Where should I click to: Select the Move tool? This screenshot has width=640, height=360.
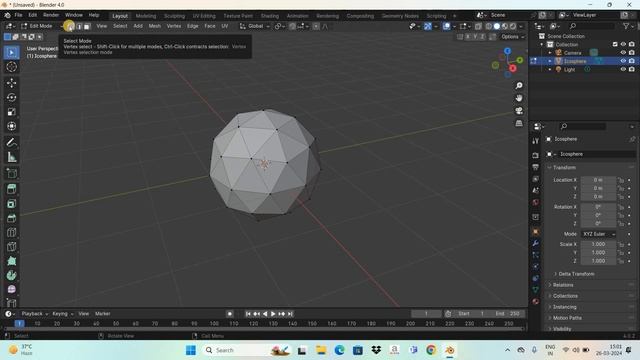(x=11, y=83)
